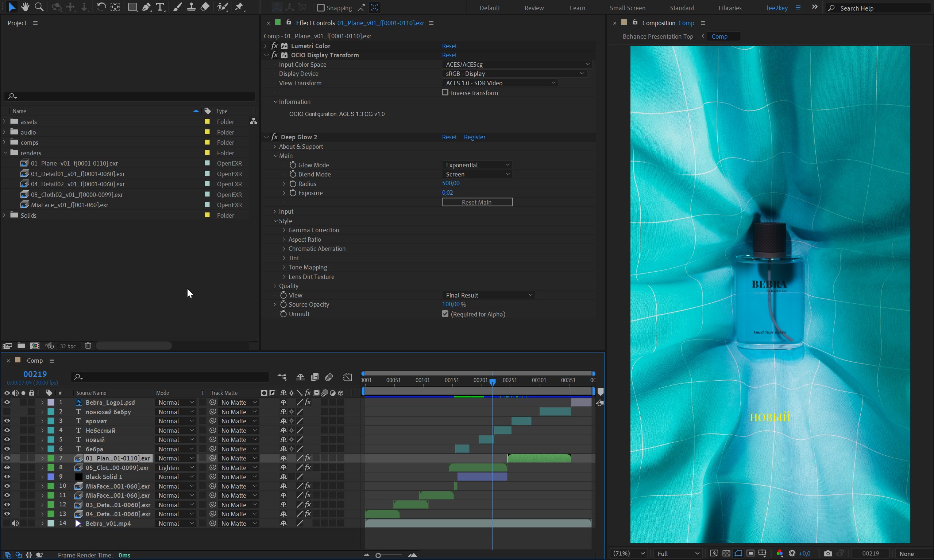Hide the Black Solid 1 layer
Image resolution: width=934 pixels, height=560 pixels.
click(7, 477)
